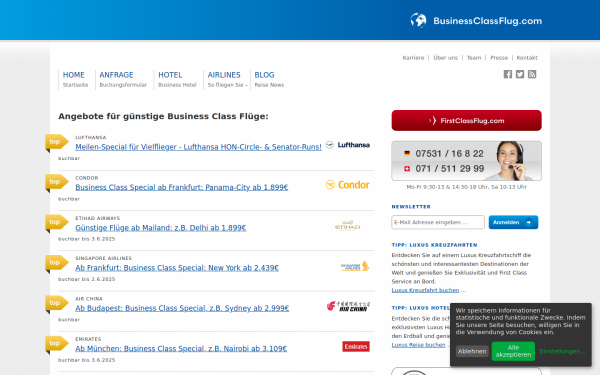
Task: Open the RSS feed icon
Action: pyautogui.click(x=532, y=74)
